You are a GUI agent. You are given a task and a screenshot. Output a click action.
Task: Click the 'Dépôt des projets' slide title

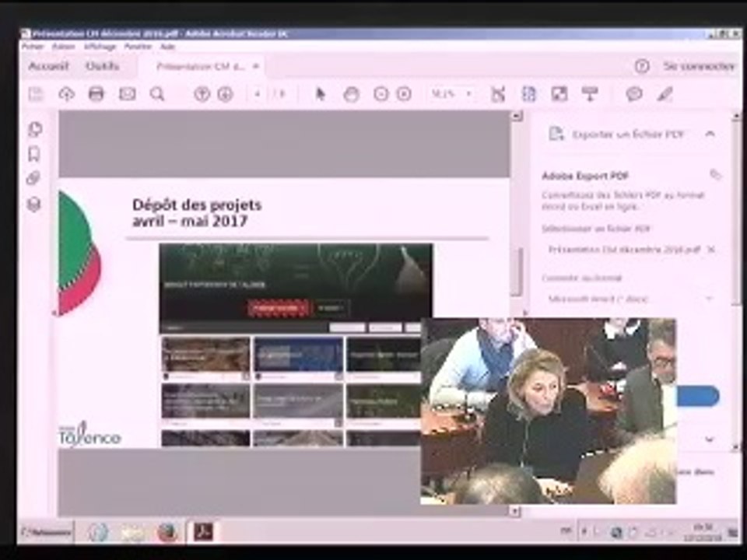[x=197, y=213]
